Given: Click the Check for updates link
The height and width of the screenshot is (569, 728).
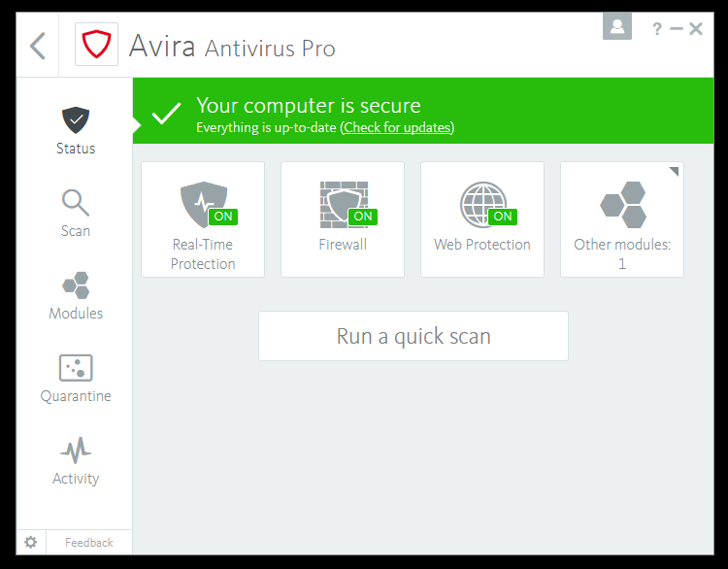Looking at the screenshot, I should pyautogui.click(x=397, y=127).
